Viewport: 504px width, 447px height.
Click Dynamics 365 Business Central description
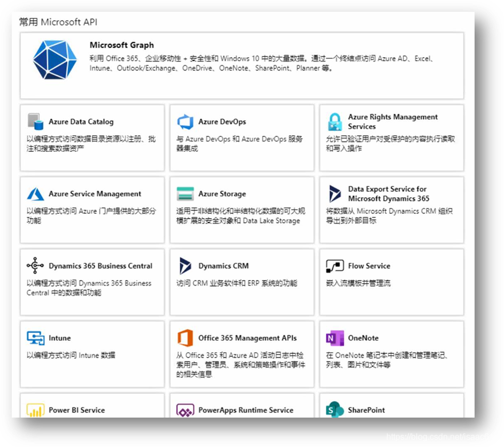click(x=89, y=288)
